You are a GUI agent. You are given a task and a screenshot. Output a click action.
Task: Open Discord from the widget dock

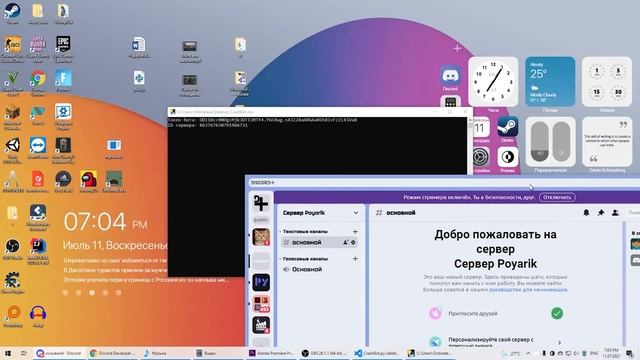click(450, 77)
